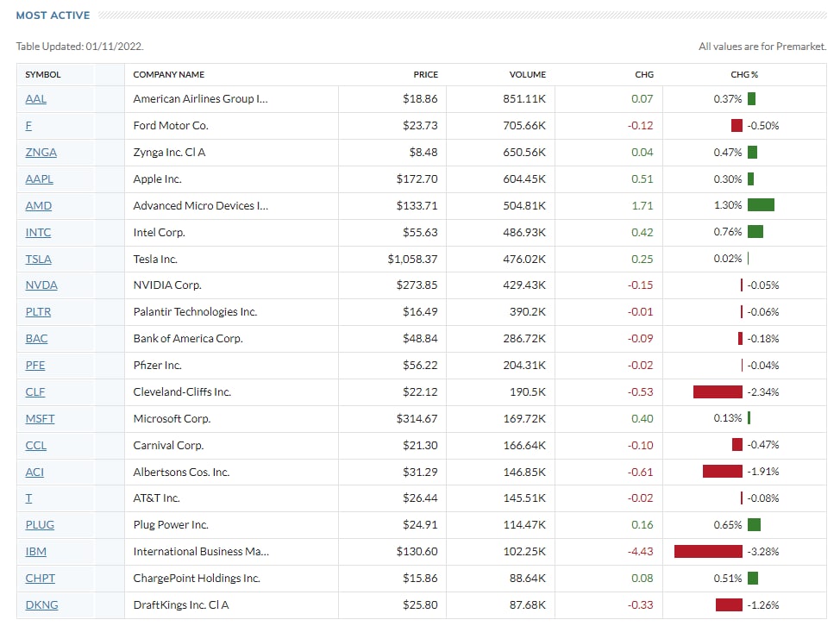Open the MSFT ticker link
Viewport: 840px width, 626px height.
pyautogui.click(x=40, y=419)
